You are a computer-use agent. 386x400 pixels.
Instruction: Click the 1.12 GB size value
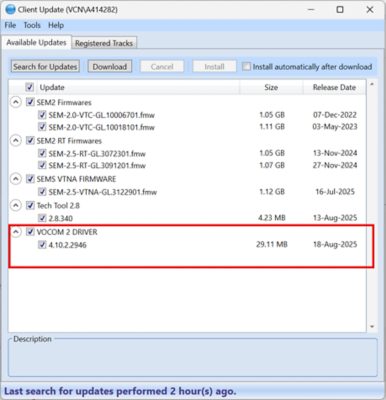pyautogui.click(x=272, y=192)
